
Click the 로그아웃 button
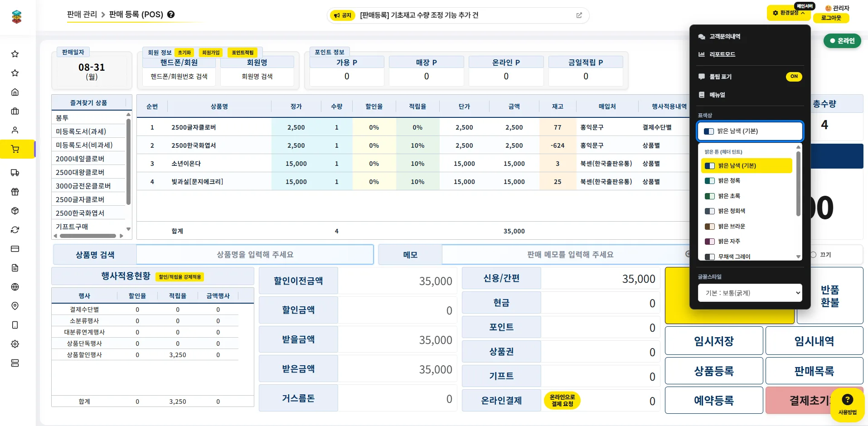point(831,18)
